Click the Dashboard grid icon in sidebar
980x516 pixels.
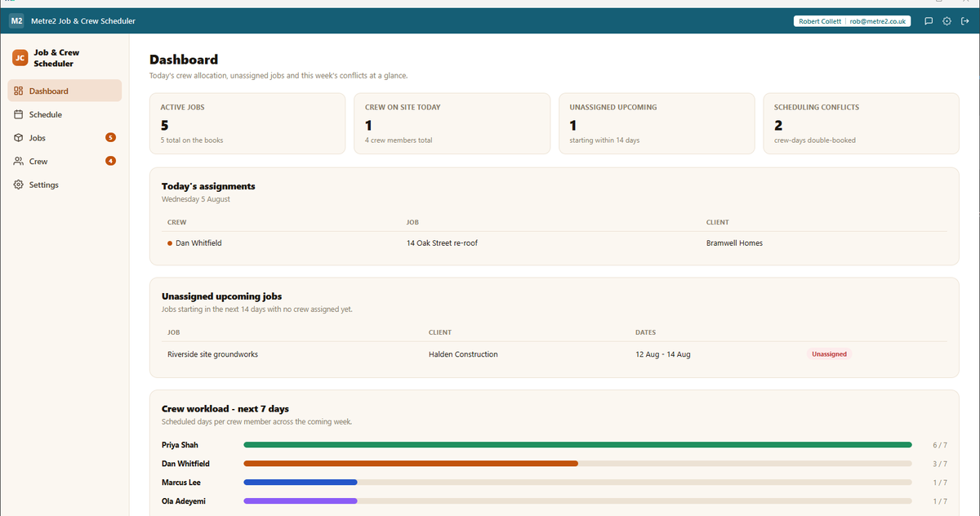click(x=18, y=91)
